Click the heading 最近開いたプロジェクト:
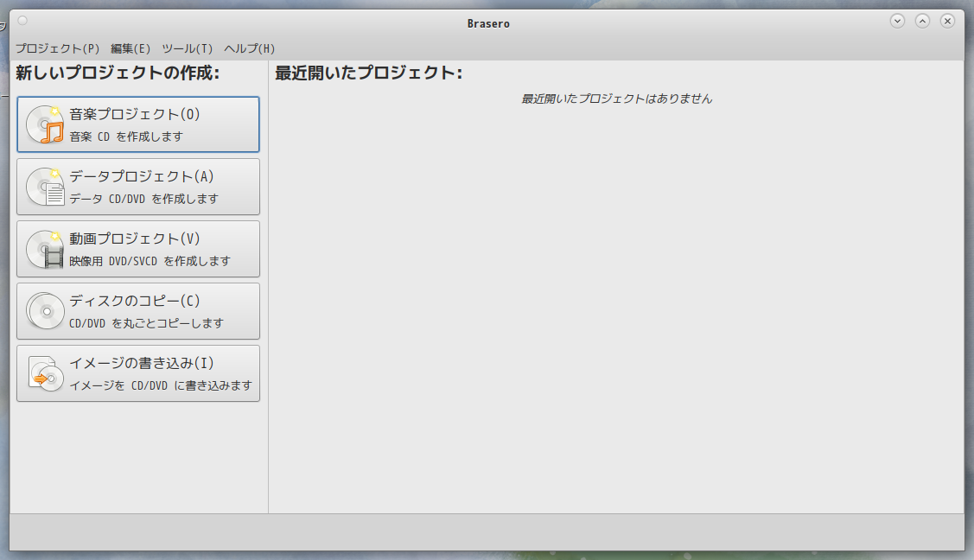 368,73
